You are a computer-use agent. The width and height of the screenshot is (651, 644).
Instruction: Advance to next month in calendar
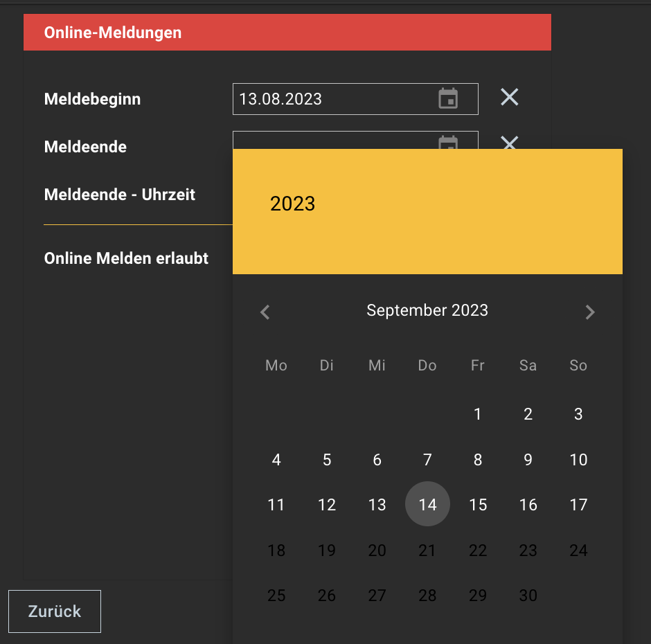click(589, 312)
